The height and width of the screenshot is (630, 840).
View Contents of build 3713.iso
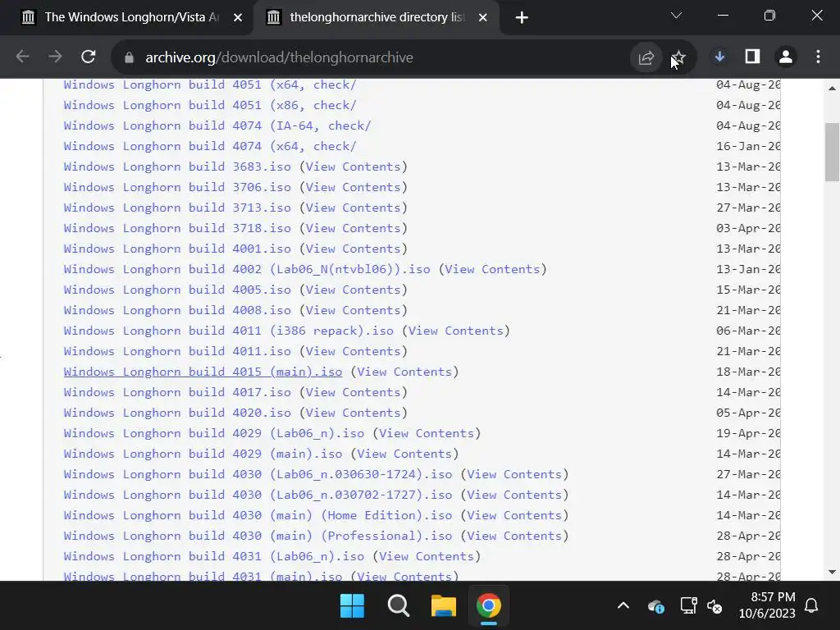[x=353, y=208]
